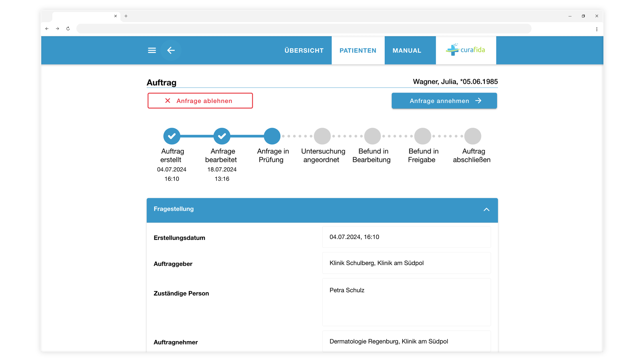Click the Auftragnehmer field Dermatologie Regenburg

click(407, 341)
